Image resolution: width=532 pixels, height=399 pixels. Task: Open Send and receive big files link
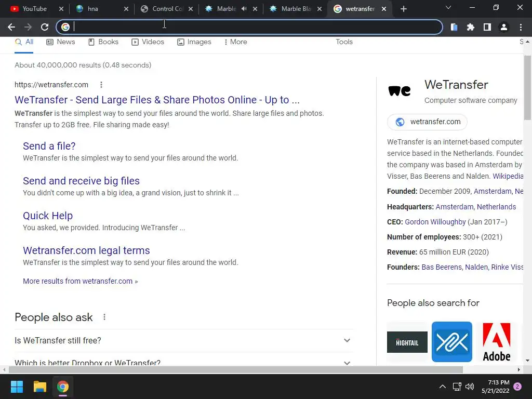point(81,181)
